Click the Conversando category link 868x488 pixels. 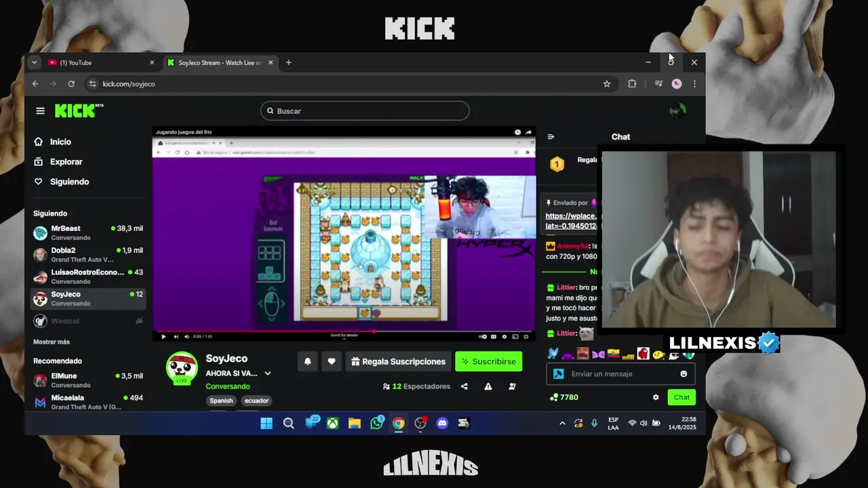(227, 386)
